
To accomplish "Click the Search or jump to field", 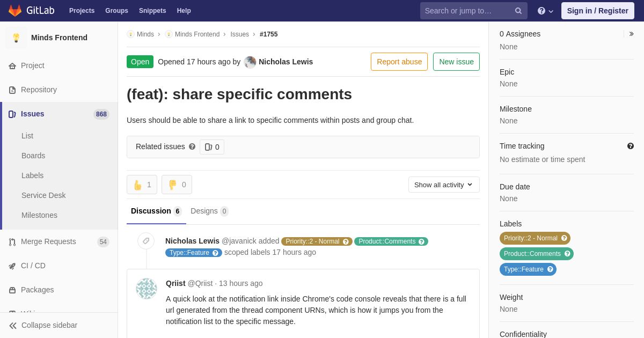I will point(467,11).
